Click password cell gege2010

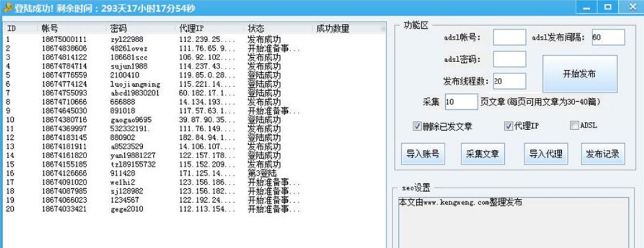(x=127, y=209)
